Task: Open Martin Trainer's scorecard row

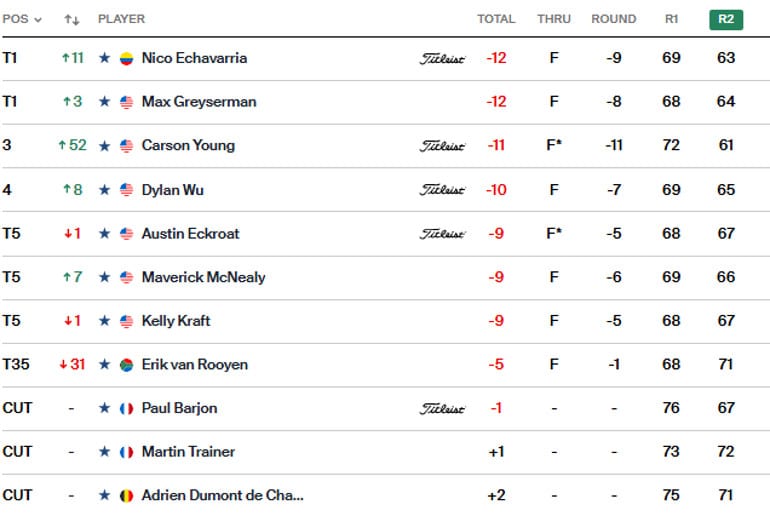Action: (386, 452)
